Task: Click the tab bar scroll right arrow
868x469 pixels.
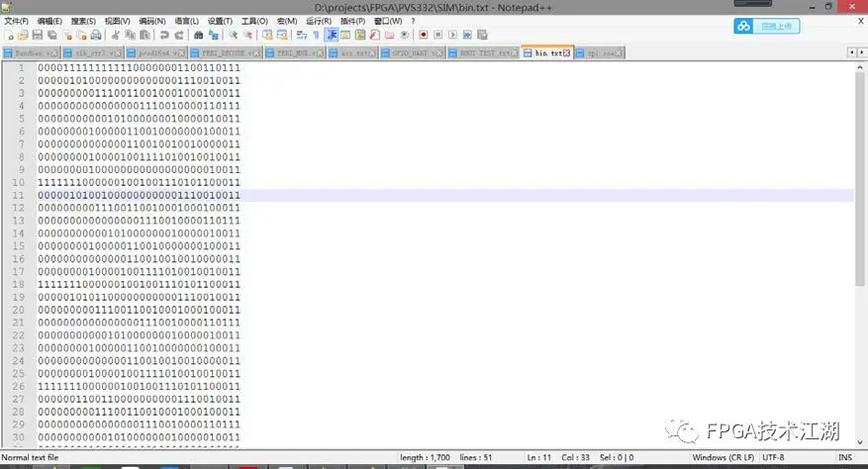Action: 861,52
